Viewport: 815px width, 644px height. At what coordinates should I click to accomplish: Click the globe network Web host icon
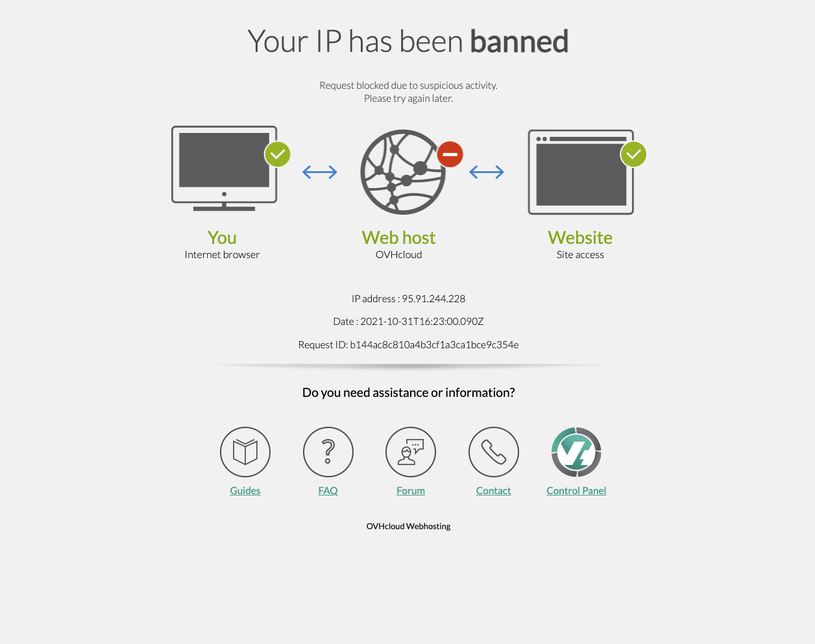point(403,172)
